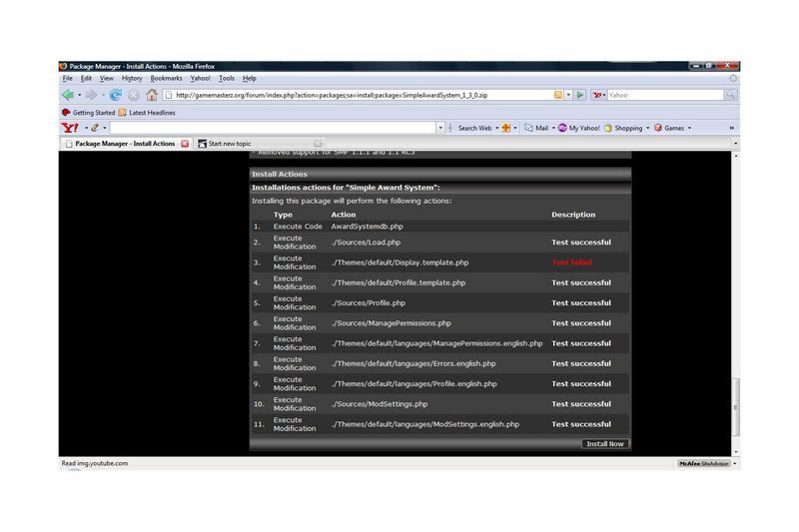The image size is (799, 532).
Task: Open the Edit menu
Action: click(86, 79)
